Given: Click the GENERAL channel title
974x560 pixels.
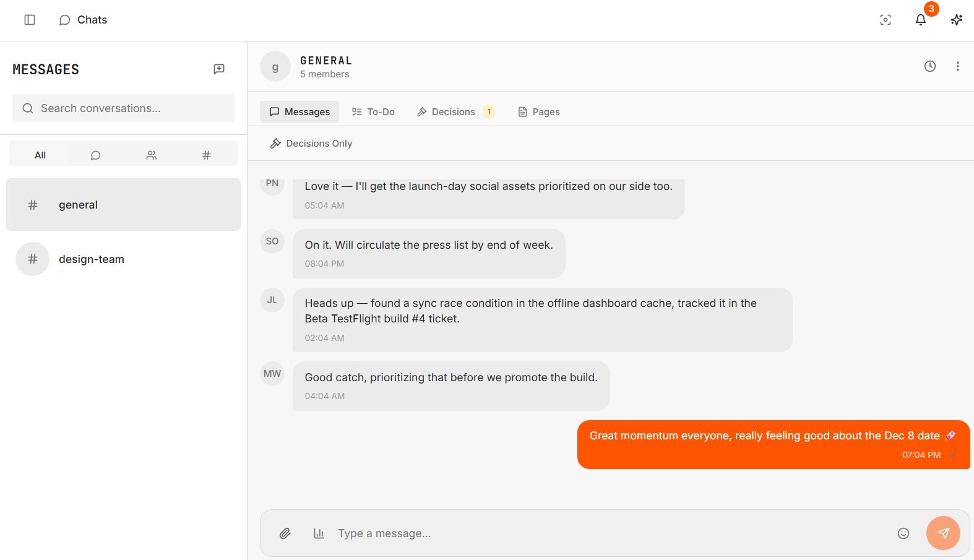Looking at the screenshot, I should (326, 61).
